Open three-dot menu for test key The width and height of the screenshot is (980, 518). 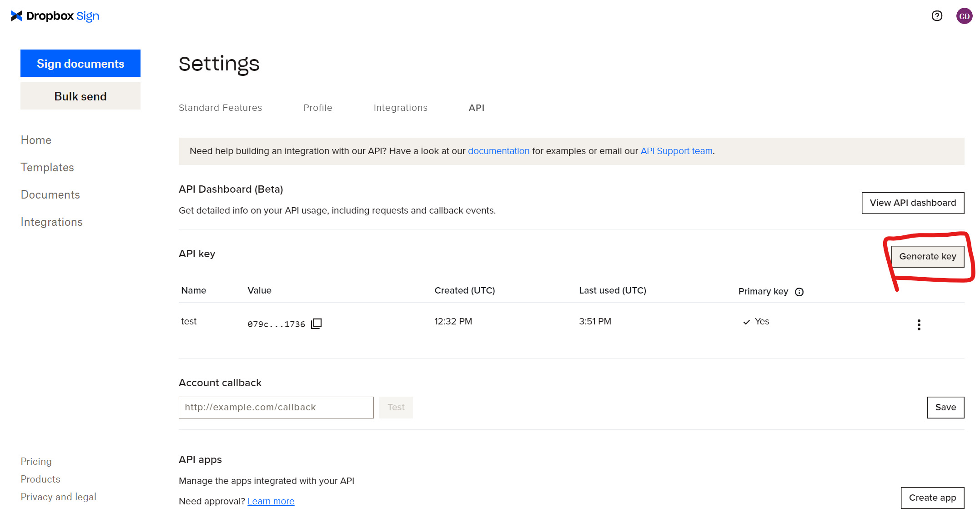(919, 324)
